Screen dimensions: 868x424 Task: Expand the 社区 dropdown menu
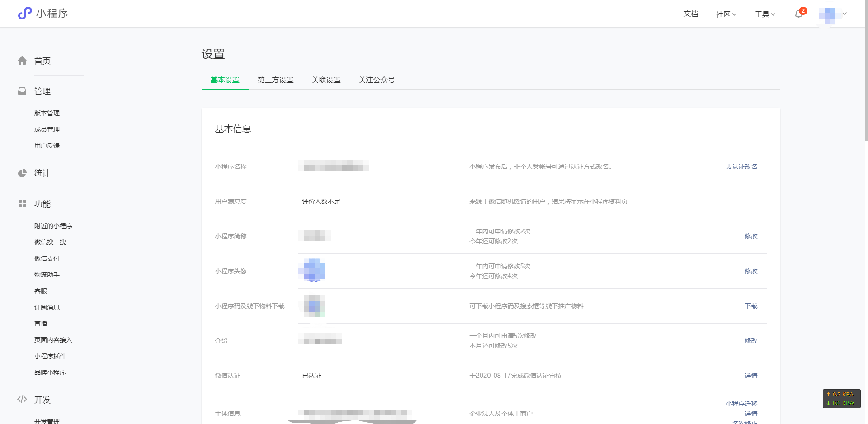(x=726, y=14)
